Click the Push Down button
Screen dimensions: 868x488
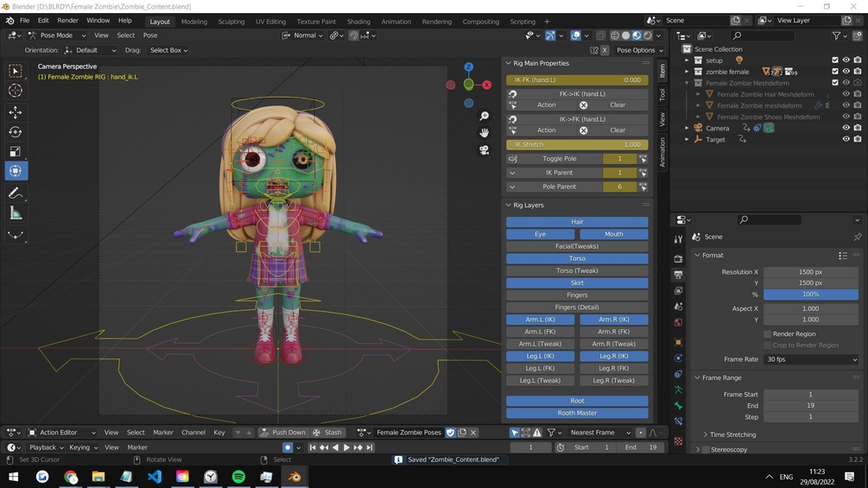pos(282,433)
